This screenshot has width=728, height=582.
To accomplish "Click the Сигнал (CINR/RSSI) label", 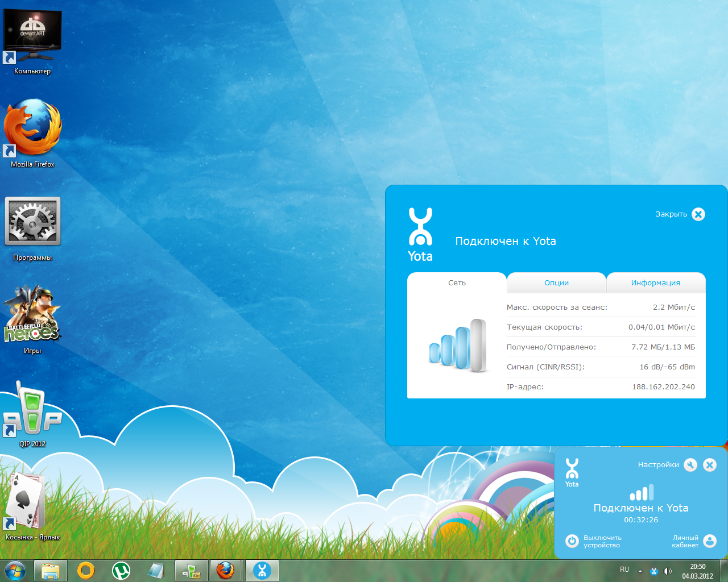I will click(545, 367).
